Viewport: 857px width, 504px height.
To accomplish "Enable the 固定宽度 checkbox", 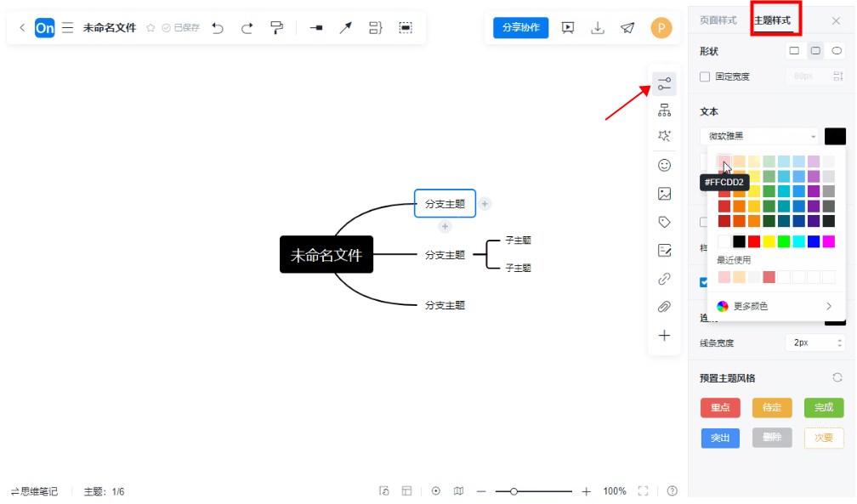I will pos(705,76).
